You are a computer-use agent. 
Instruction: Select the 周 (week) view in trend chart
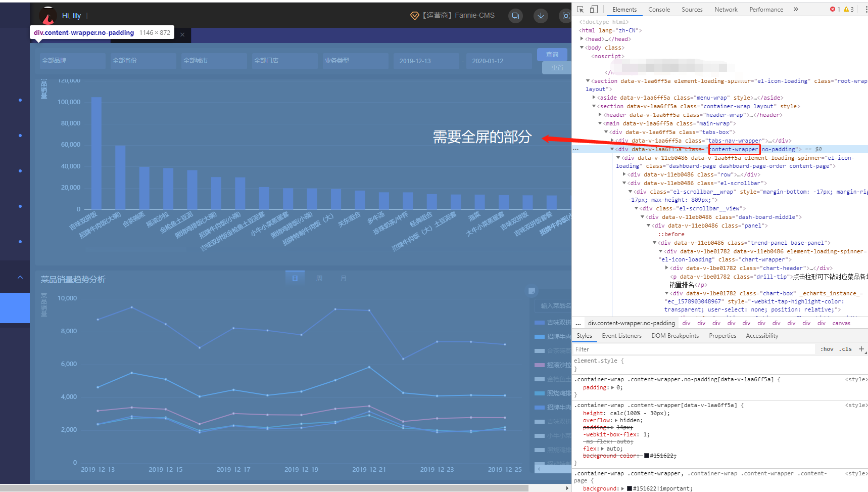[319, 278]
